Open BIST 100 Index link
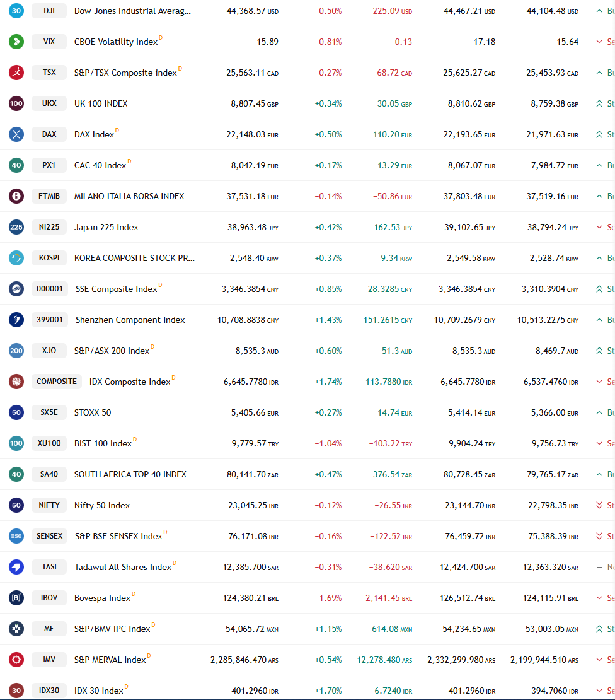615x700 pixels. [x=103, y=444]
